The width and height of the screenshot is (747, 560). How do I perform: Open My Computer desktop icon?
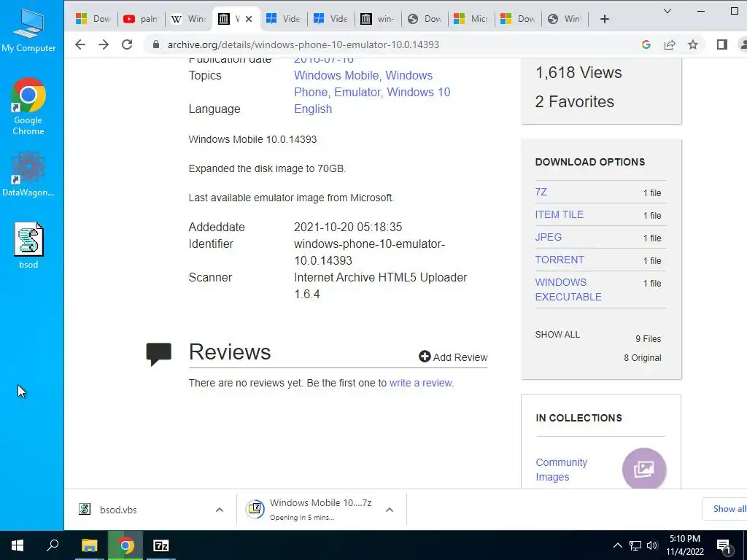point(28,31)
